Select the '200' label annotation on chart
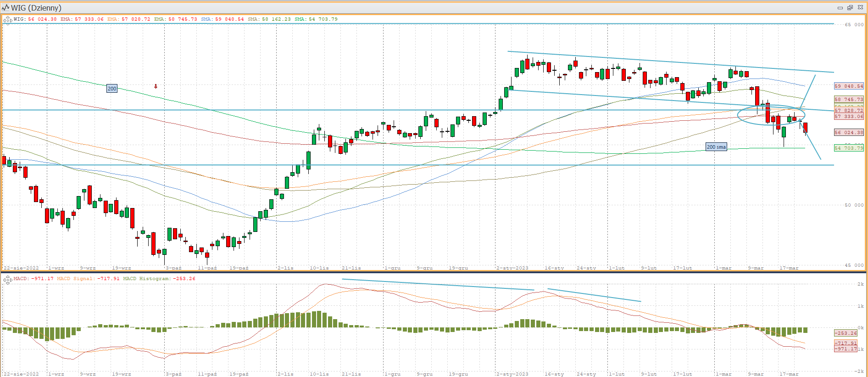Image resolution: width=868 pixels, height=377 pixels. (112, 89)
